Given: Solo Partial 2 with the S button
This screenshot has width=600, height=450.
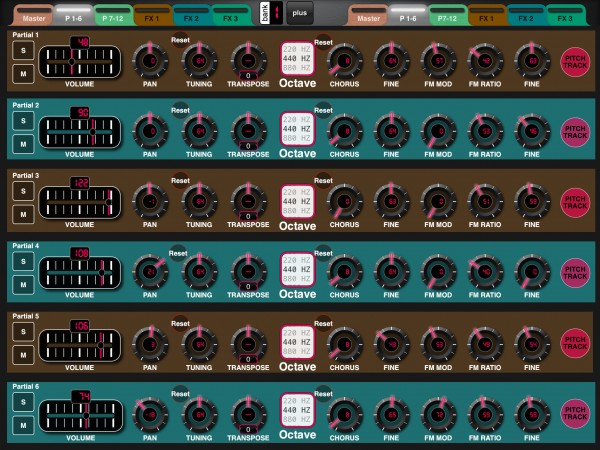Looking at the screenshot, I should pos(23,121).
